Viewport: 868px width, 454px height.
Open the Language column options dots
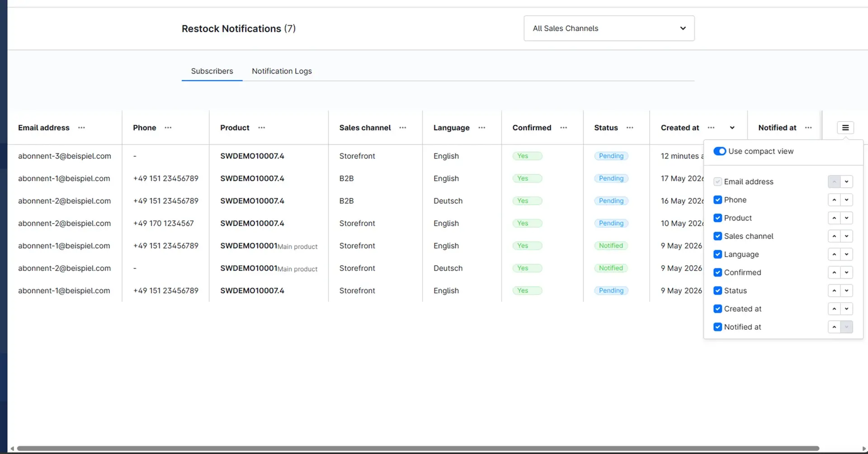pyautogui.click(x=482, y=128)
